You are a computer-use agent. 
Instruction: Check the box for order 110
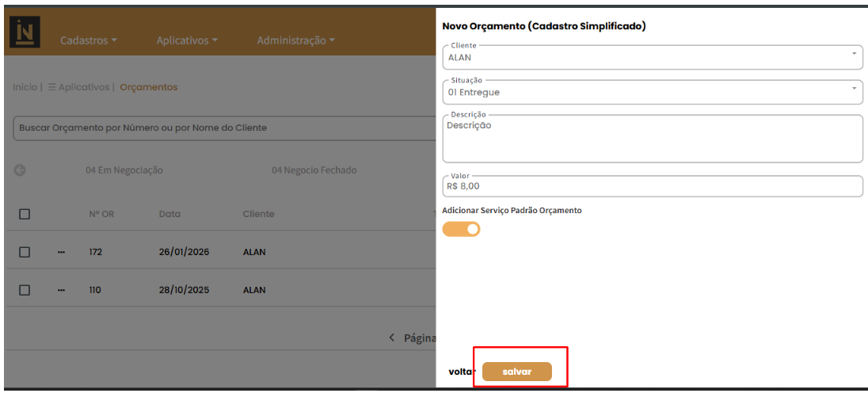pyautogui.click(x=25, y=290)
